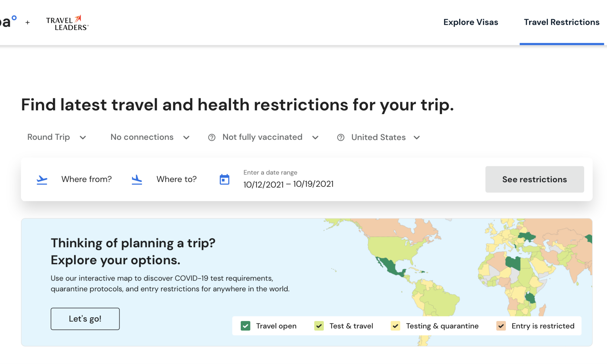Toggle the Travel open legend checkbox
The width and height of the screenshot is (607, 364).
coord(245,326)
